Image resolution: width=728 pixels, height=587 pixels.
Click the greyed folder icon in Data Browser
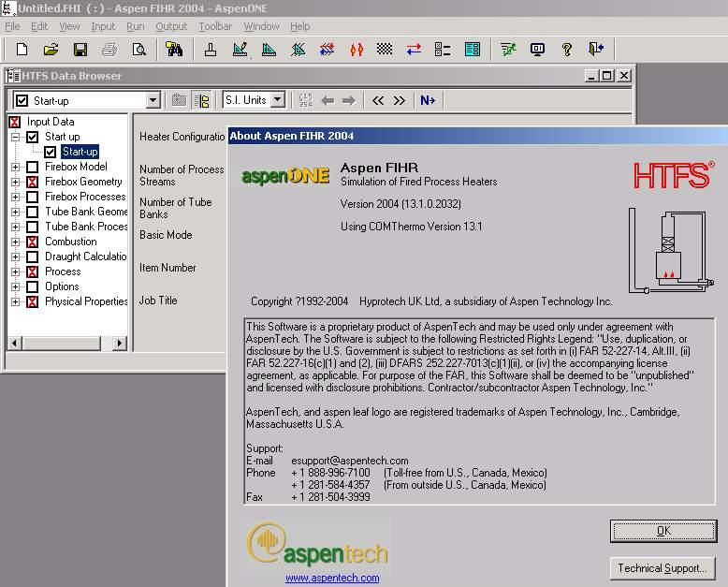[180, 100]
